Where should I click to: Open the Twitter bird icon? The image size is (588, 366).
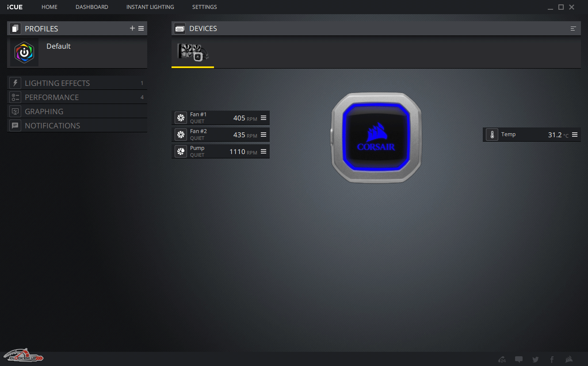pyautogui.click(x=535, y=359)
